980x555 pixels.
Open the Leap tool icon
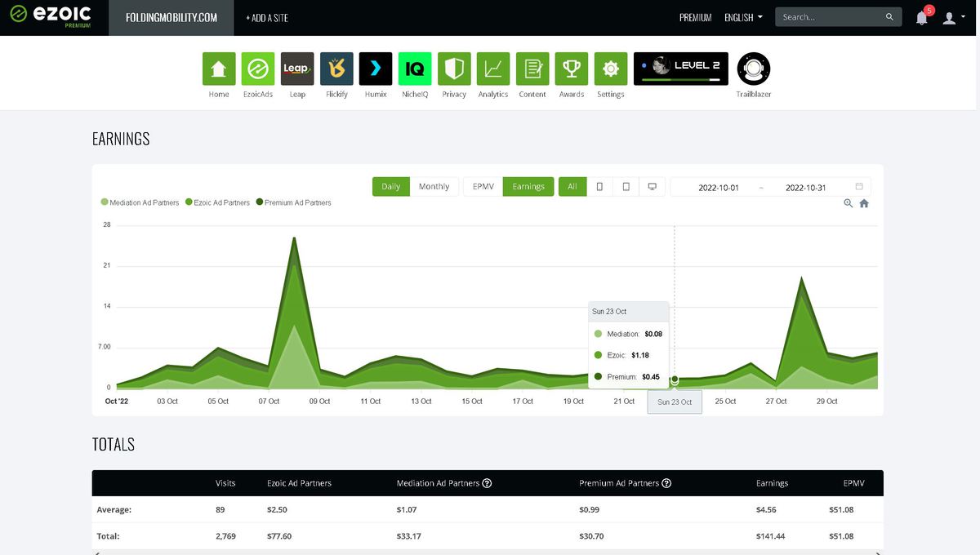point(297,69)
